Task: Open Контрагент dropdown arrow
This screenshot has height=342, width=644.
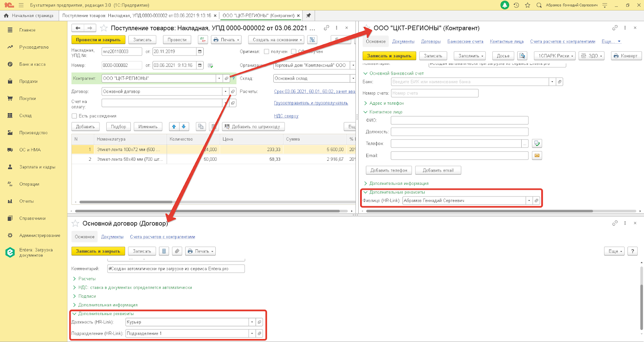Action: (219, 79)
